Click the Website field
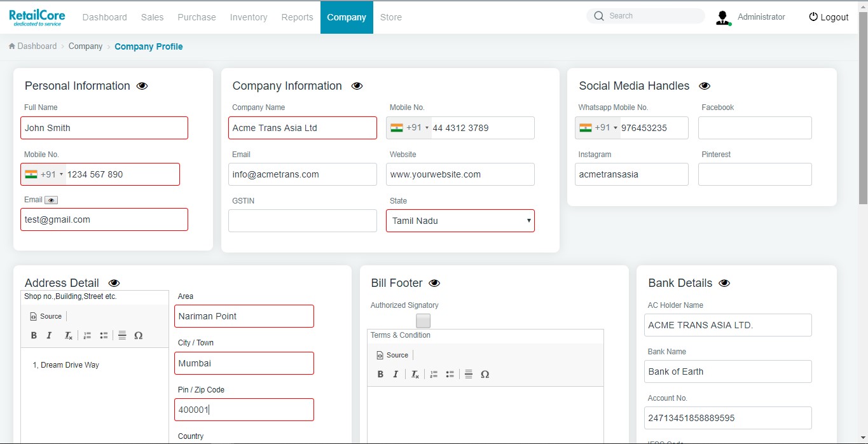 click(460, 174)
